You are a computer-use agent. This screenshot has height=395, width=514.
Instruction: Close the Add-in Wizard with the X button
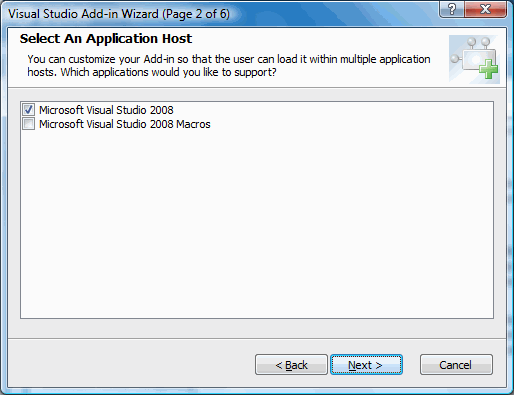click(485, 9)
